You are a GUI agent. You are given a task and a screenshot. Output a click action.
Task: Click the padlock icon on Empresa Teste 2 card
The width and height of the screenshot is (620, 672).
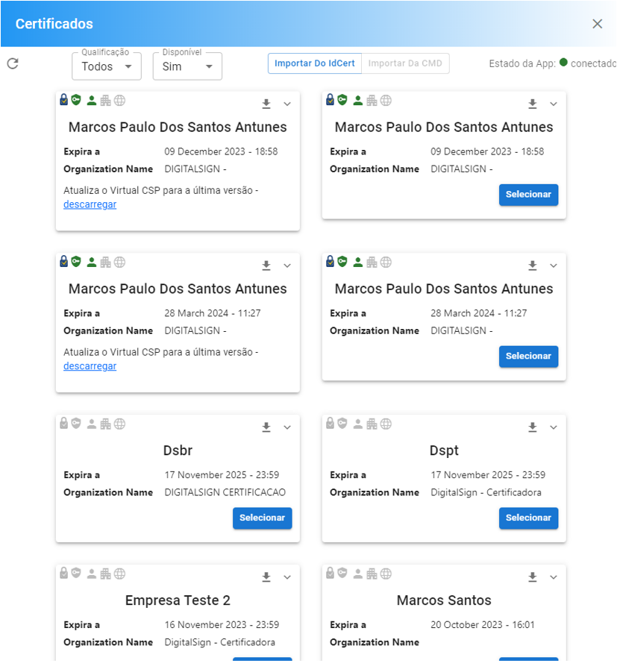(x=64, y=574)
